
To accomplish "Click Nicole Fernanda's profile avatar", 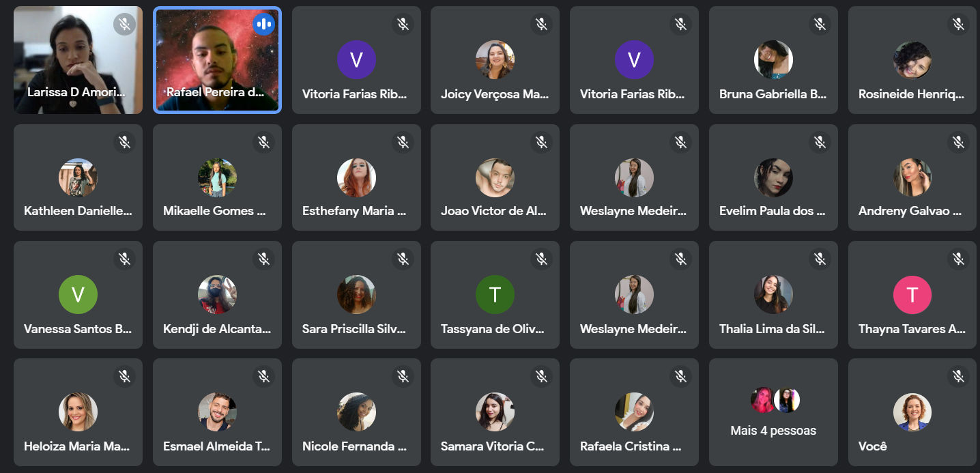I will 356,412.
